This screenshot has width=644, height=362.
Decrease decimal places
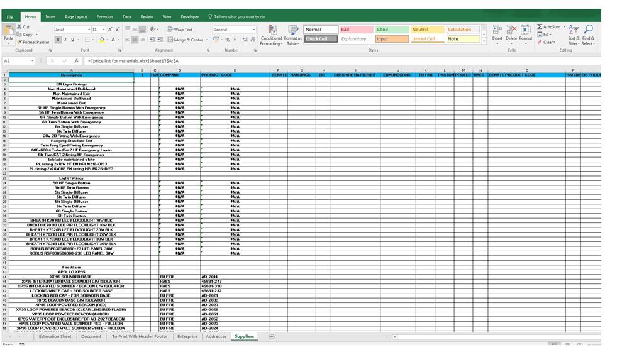pyautogui.click(x=253, y=40)
